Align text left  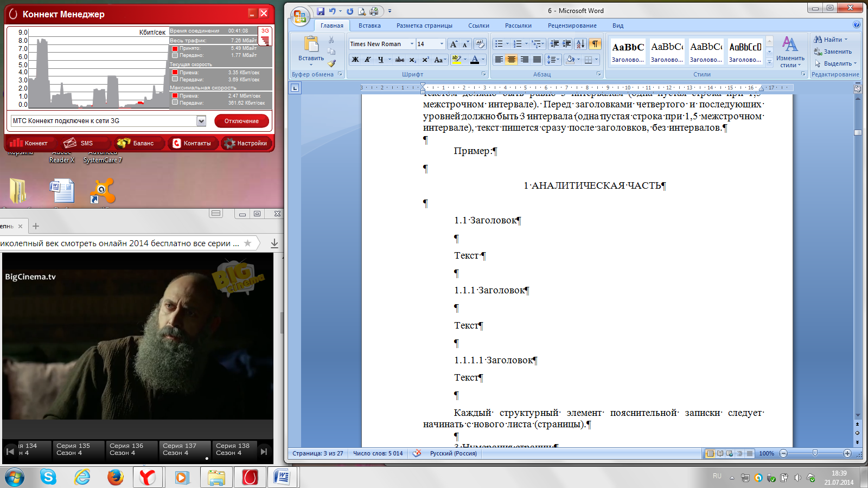(x=499, y=60)
